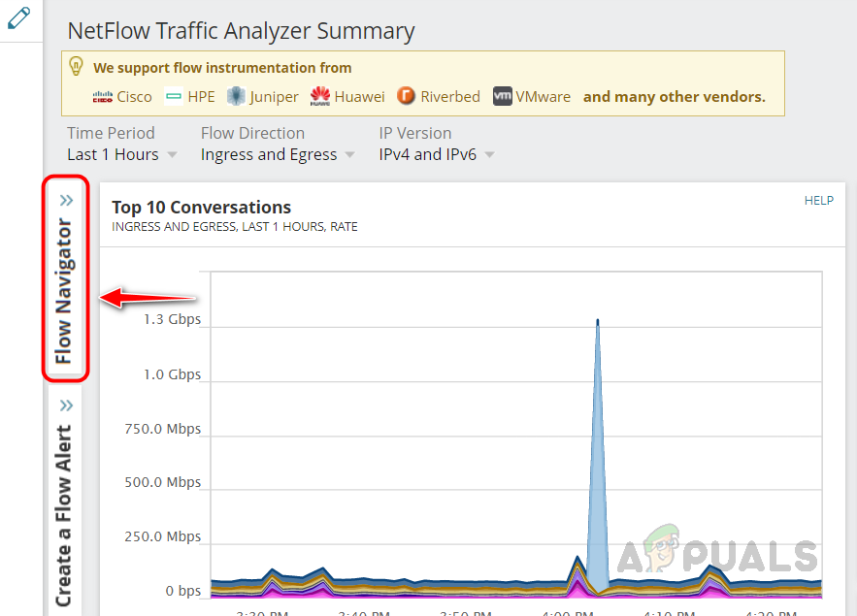
Task: Select Ingress and Egress value
Action: tap(269, 155)
